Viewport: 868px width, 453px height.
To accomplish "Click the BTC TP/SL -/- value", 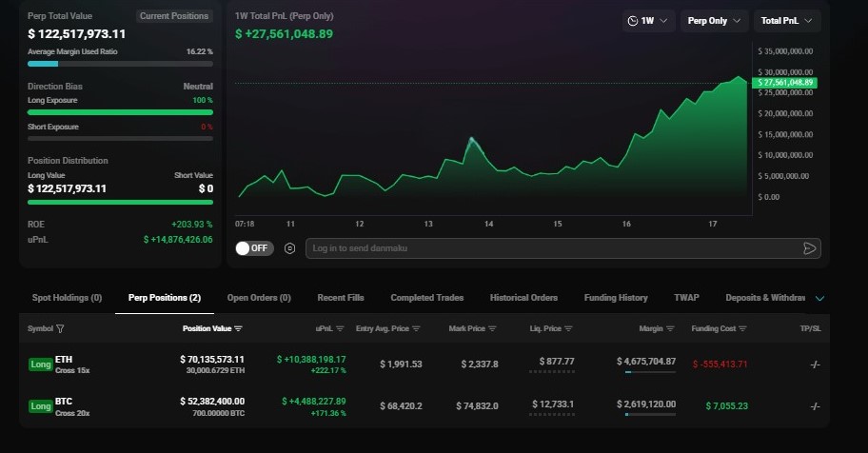I will (x=815, y=406).
